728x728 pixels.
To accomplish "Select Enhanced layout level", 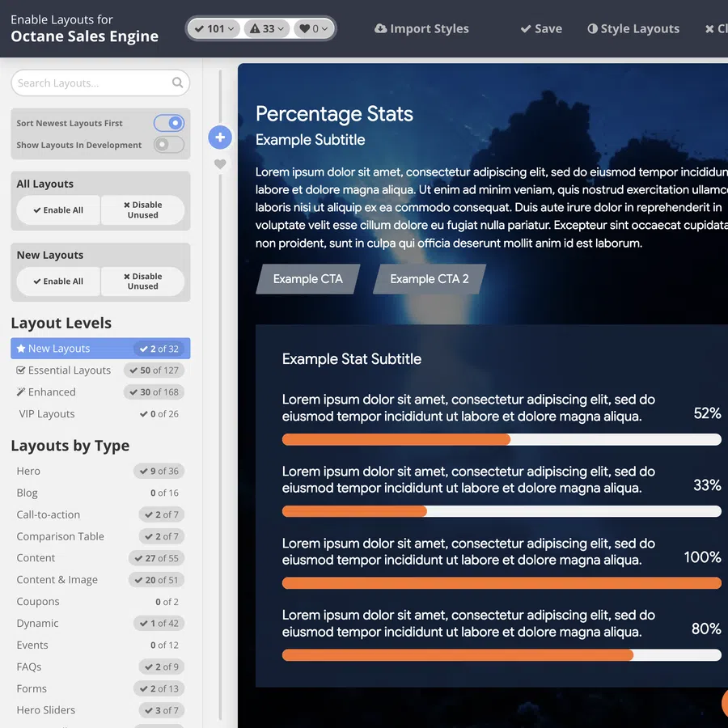I will (100, 392).
